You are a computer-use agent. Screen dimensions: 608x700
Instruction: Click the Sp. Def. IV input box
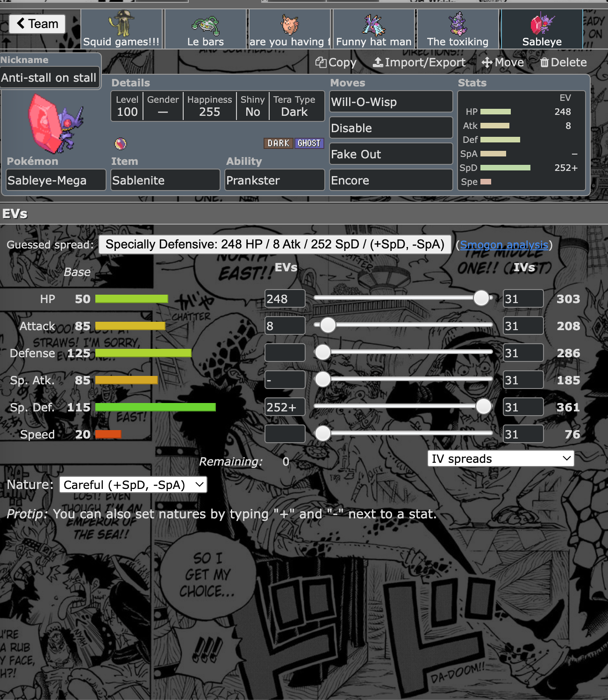click(523, 407)
